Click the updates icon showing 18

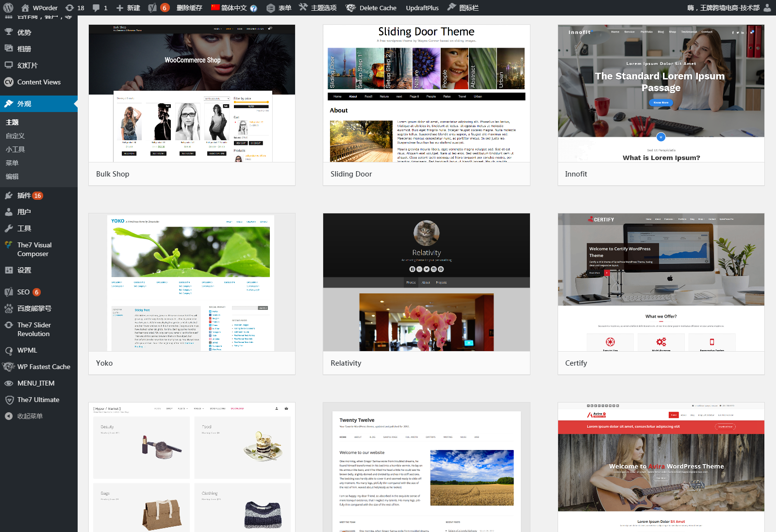point(69,8)
